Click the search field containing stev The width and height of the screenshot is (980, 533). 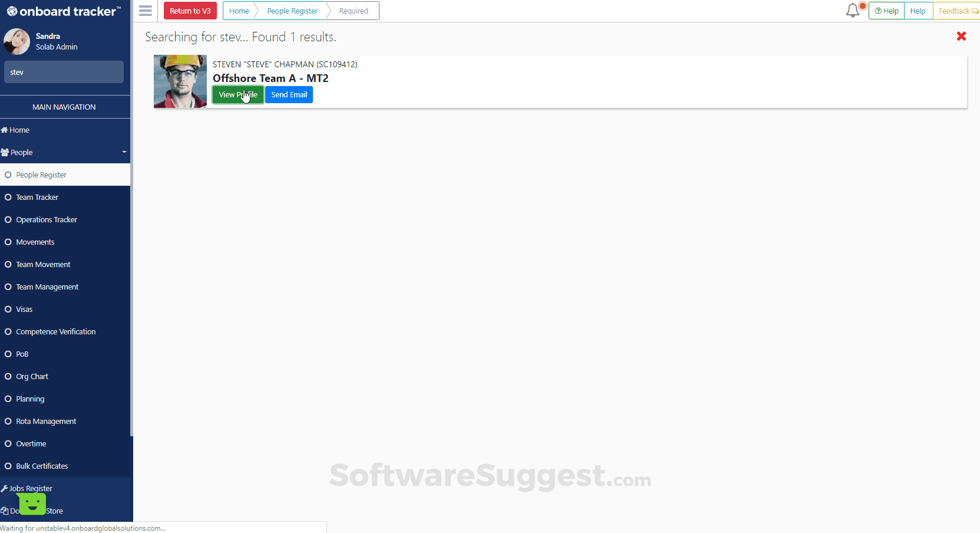coord(64,72)
